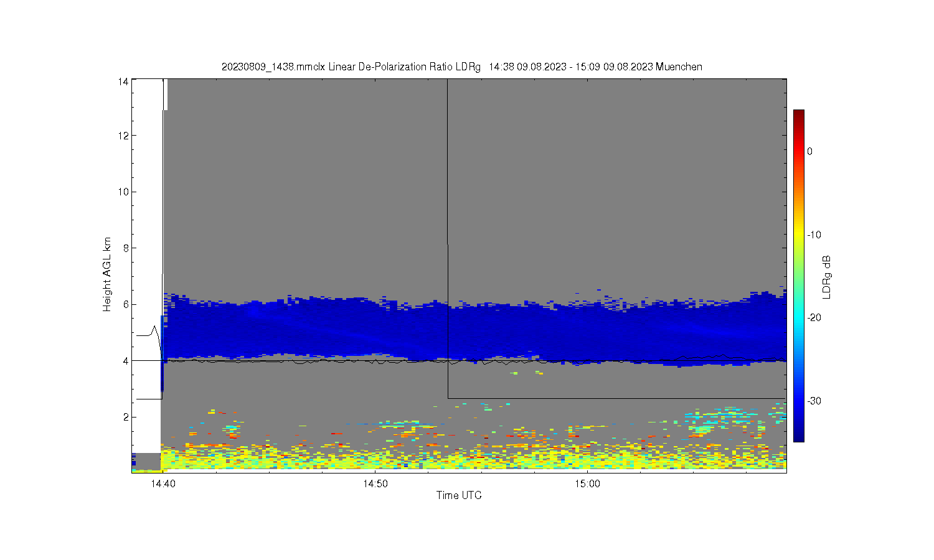934x560 pixels.
Task: Click the 14 height tick label
Action: point(124,82)
